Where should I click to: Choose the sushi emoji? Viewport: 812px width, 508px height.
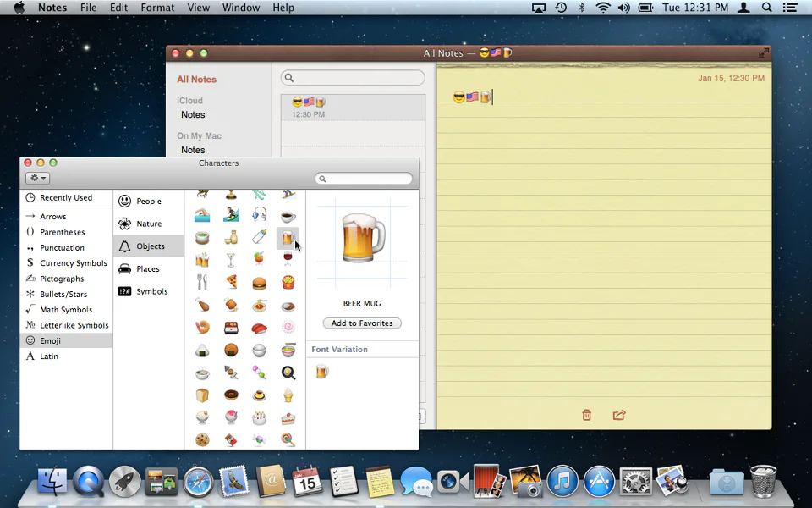point(259,329)
